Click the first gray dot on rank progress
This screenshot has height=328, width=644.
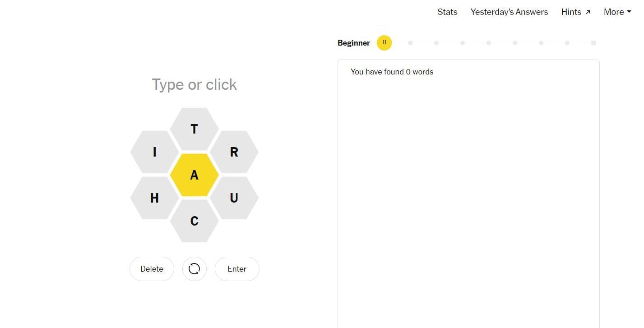coord(410,43)
